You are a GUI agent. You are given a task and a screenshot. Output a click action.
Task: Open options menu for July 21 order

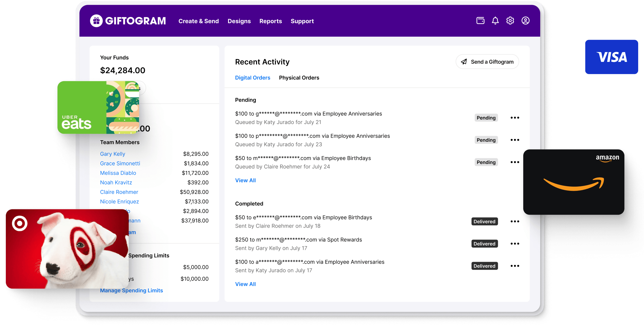[x=515, y=118]
